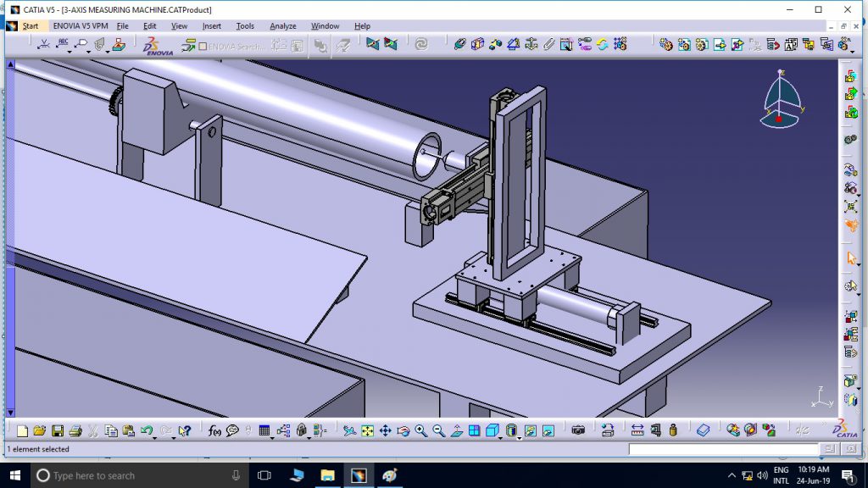Click the Update All icon
This screenshot has width=868, height=488.
coord(421,44)
